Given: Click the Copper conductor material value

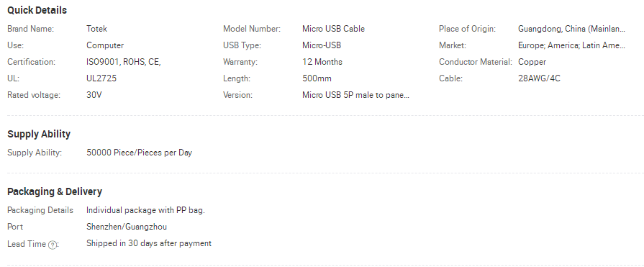Looking at the screenshot, I should 532,62.
